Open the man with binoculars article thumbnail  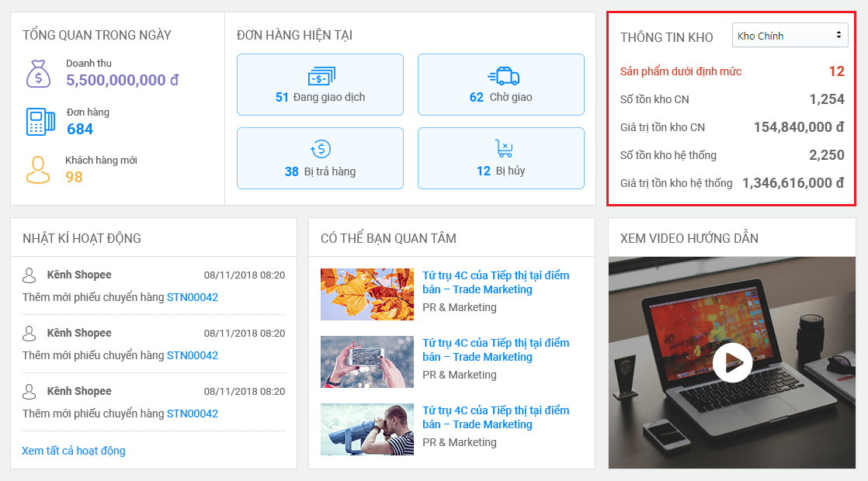click(x=367, y=429)
